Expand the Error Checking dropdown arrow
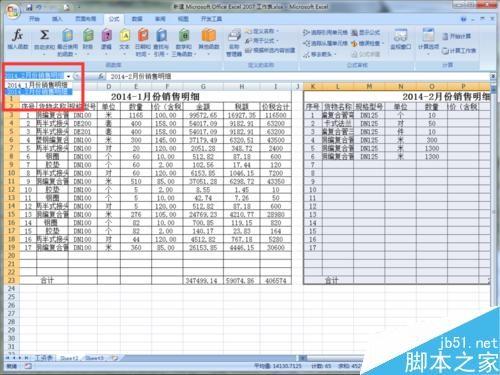This screenshot has height=375, width=500. tap(383, 44)
